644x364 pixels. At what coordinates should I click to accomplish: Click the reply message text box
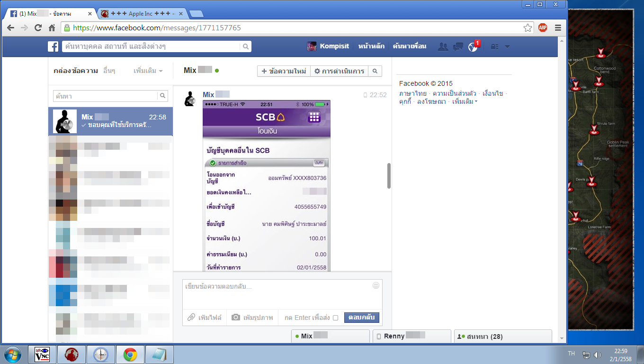coord(282,294)
